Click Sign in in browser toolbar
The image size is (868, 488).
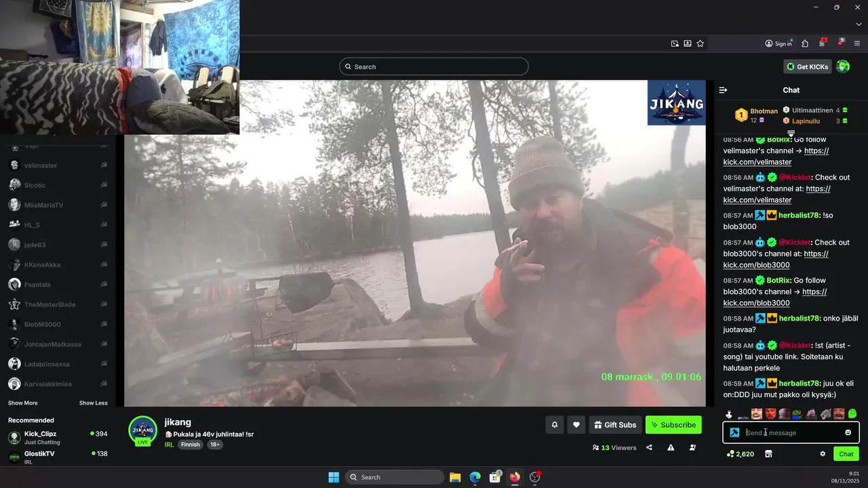[778, 43]
